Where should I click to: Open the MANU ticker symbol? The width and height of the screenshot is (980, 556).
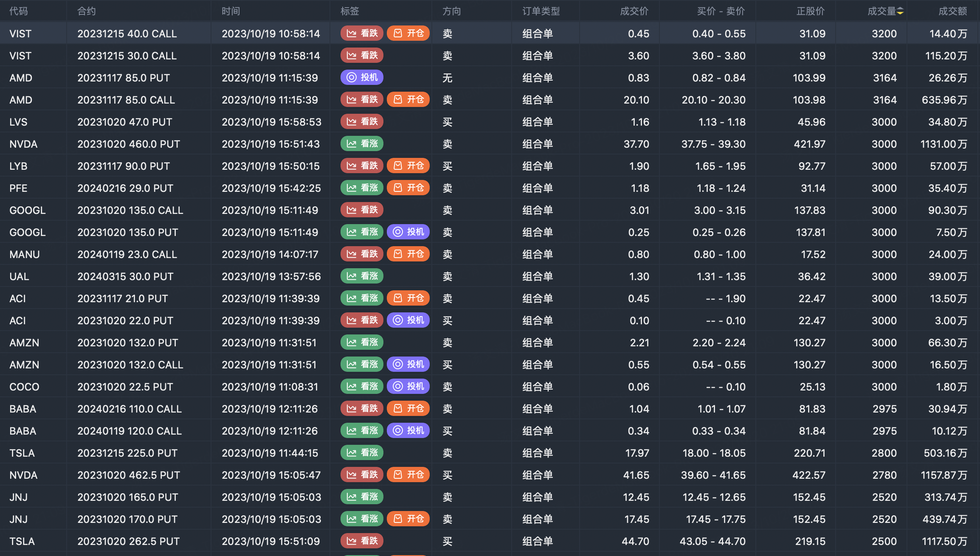[x=25, y=254]
